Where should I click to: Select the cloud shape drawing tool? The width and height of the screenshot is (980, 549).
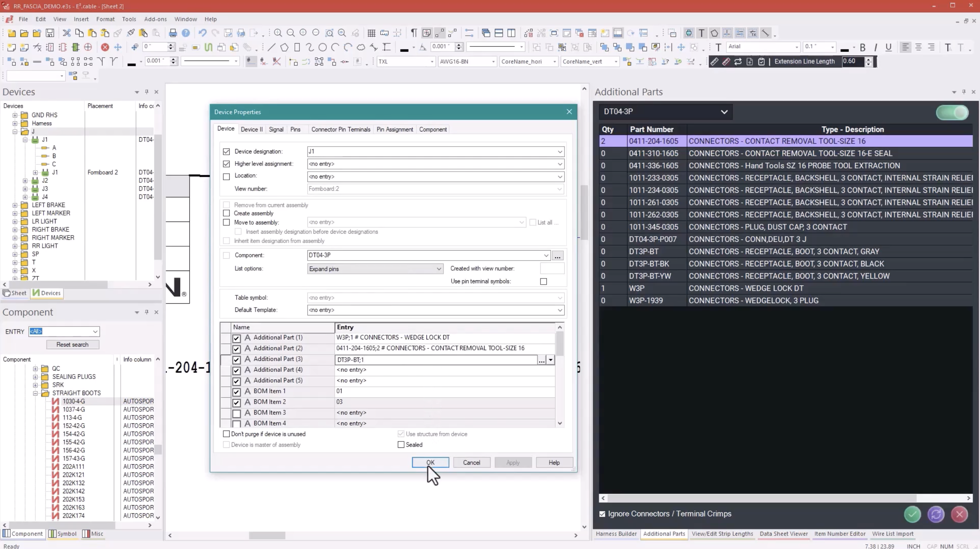pos(361,47)
